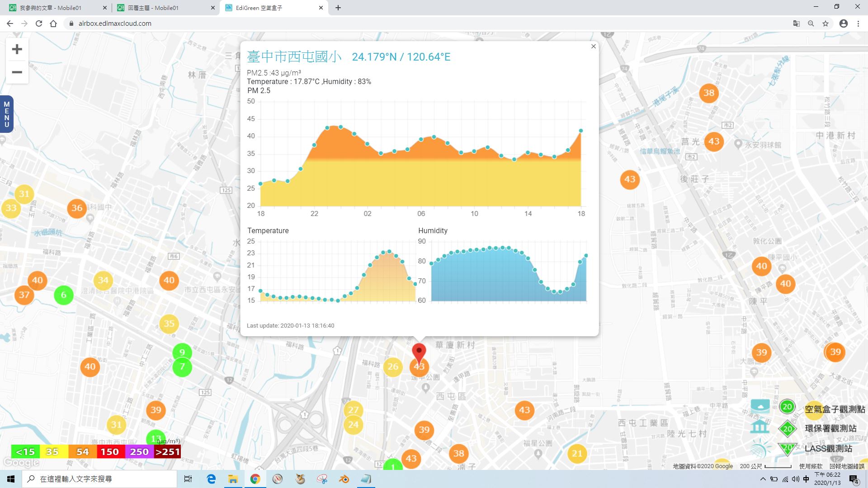
Task: Open the blue MENU side tab
Action: tap(6, 114)
